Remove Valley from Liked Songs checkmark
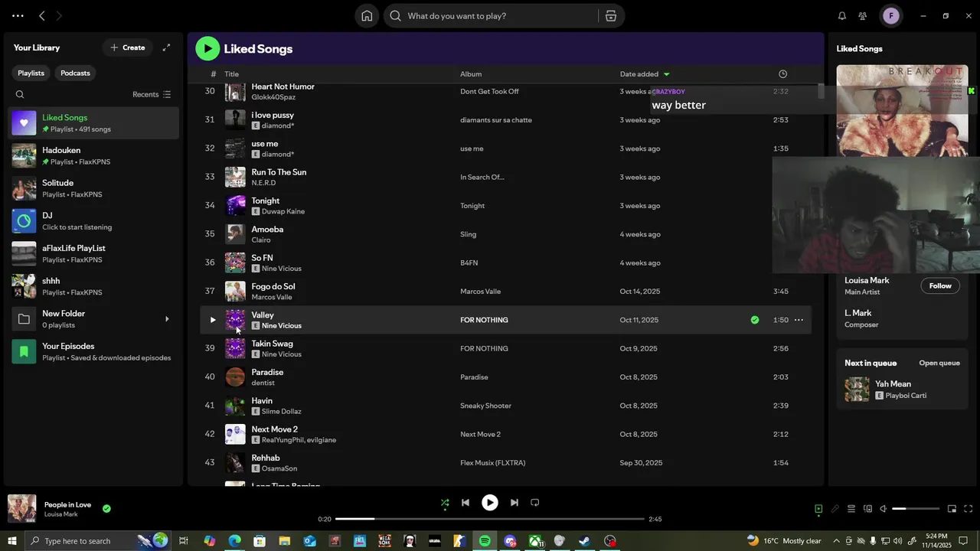Viewport: 980px width, 551px height. (x=755, y=320)
